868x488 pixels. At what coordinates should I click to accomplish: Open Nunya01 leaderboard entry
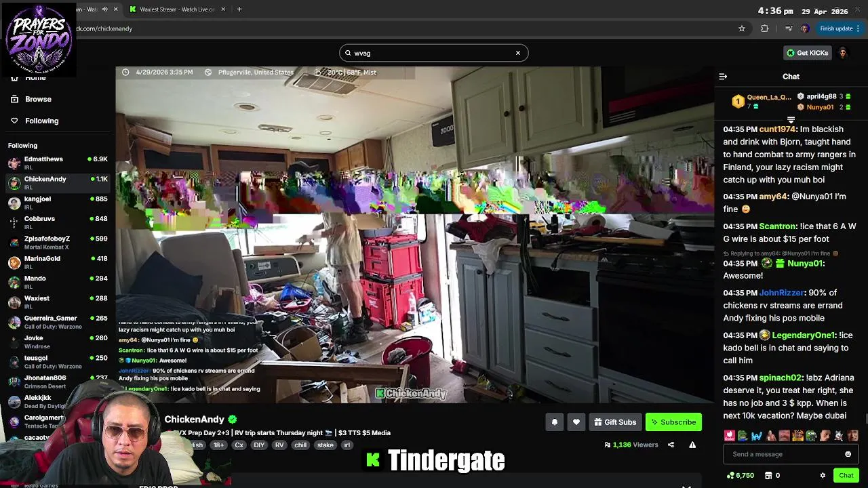(824, 107)
